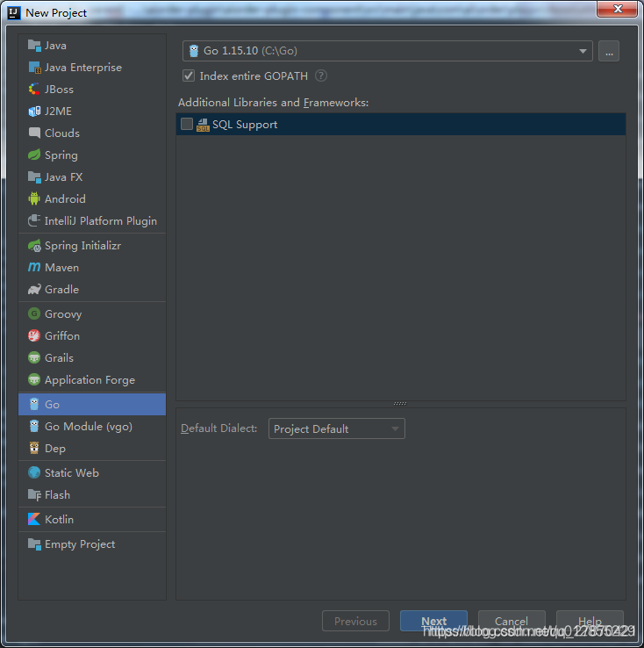Close the New Project dialog
Screen dimensions: 644x648
coord(617,9)
